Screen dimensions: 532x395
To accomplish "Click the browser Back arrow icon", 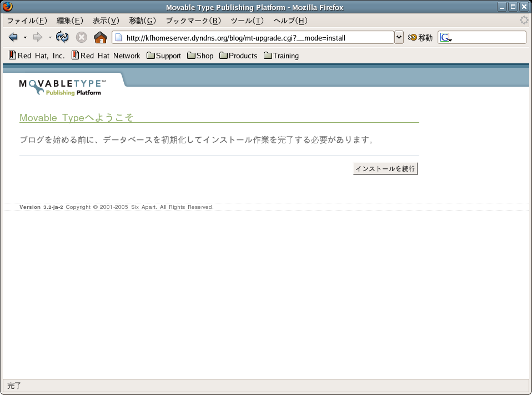I will click(x=13, y=37).
